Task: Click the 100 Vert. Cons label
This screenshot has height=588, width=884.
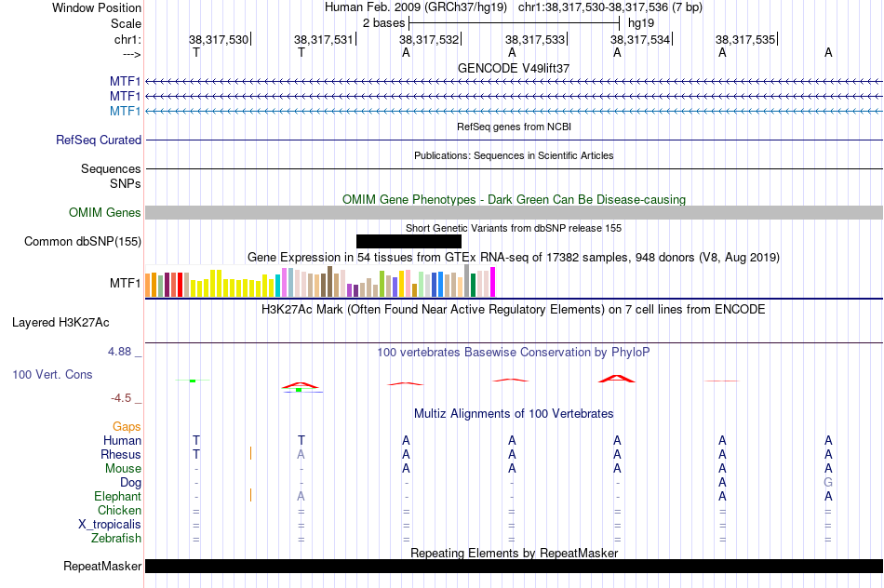Action: [52, 374]
